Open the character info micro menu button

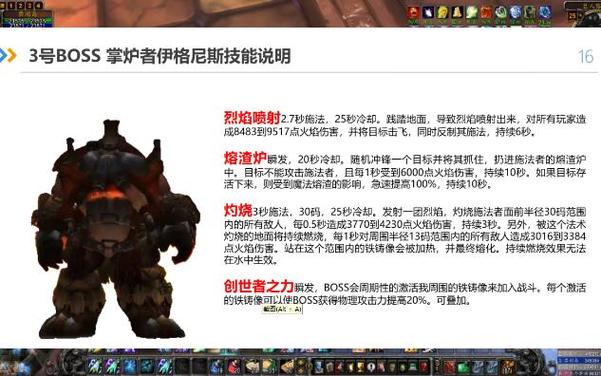pyautogui.click(x=319, y=367)
